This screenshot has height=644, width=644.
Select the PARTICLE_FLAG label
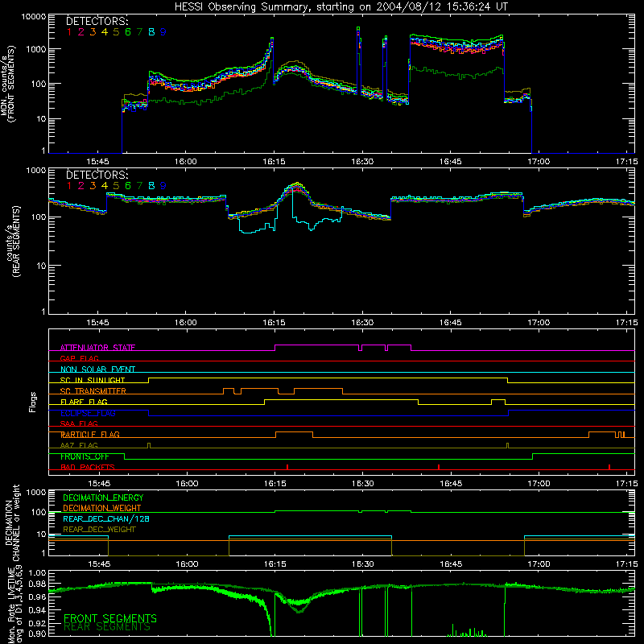pos(90,434)
